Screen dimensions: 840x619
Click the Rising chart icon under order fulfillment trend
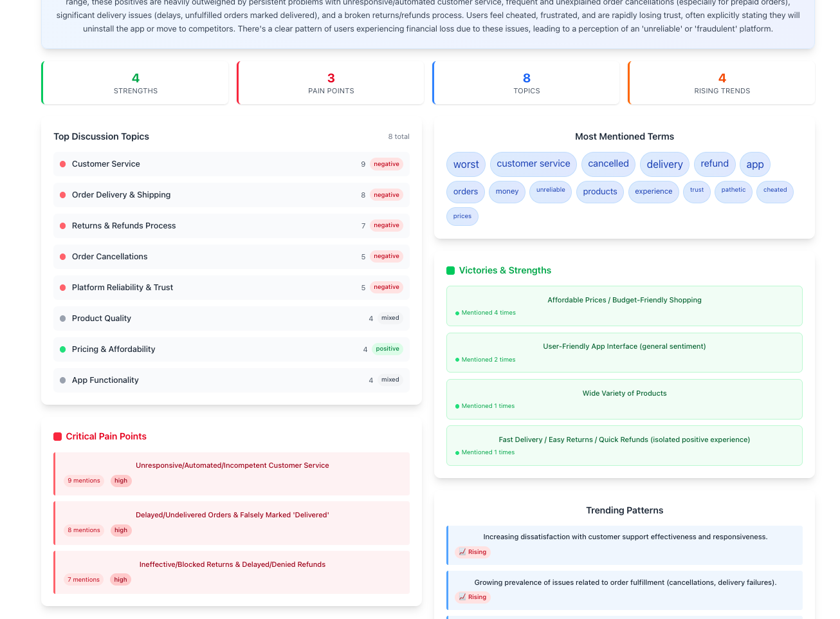tap(462, 597)
